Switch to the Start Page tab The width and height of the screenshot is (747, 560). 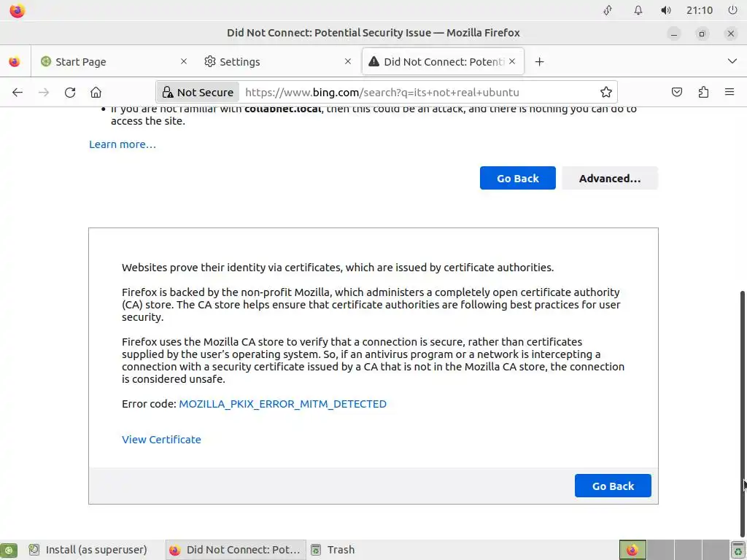tap(113, 62)
